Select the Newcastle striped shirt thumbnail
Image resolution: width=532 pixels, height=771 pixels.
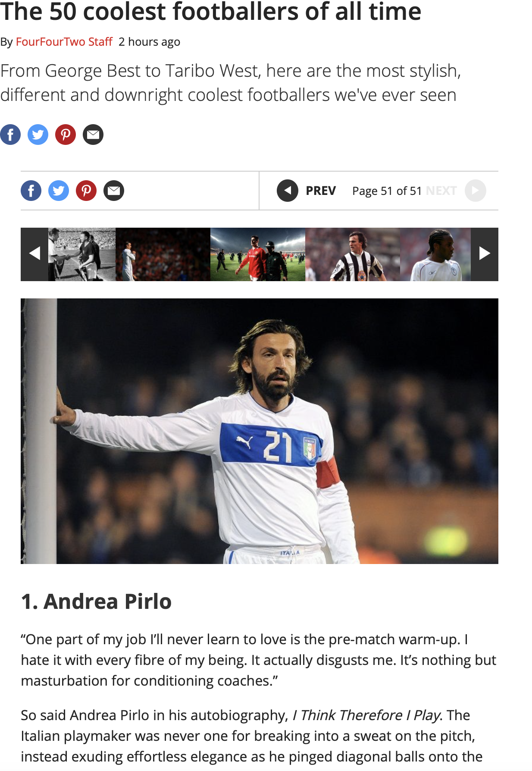click(x=353, y=254)
